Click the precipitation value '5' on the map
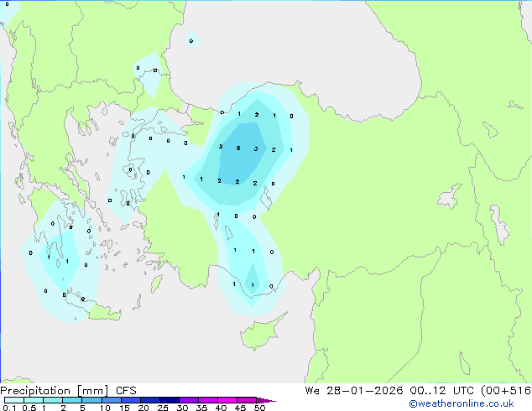 click(x=238, y=148)
